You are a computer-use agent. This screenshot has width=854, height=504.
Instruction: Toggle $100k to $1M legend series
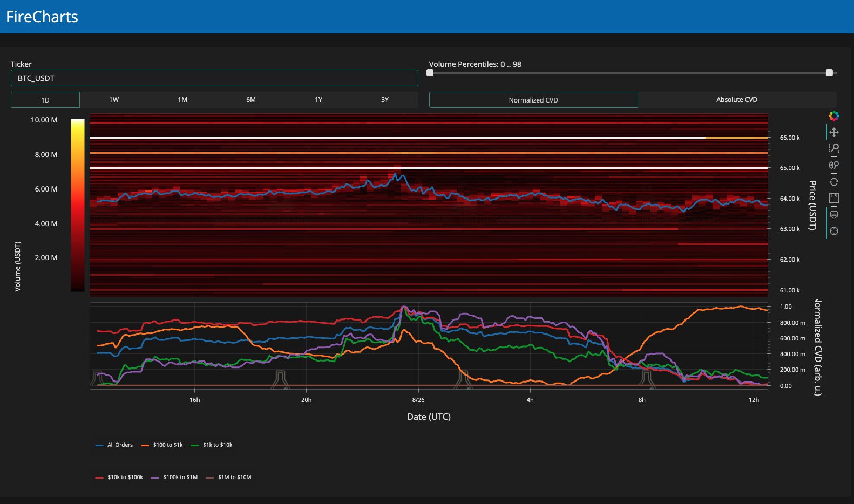tap(180, 478)
